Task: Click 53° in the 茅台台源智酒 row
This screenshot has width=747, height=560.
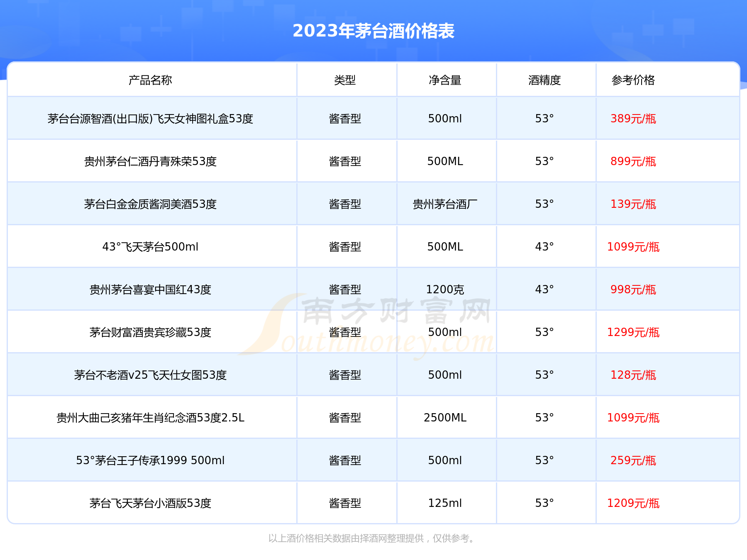Action: tap(544, 119)
